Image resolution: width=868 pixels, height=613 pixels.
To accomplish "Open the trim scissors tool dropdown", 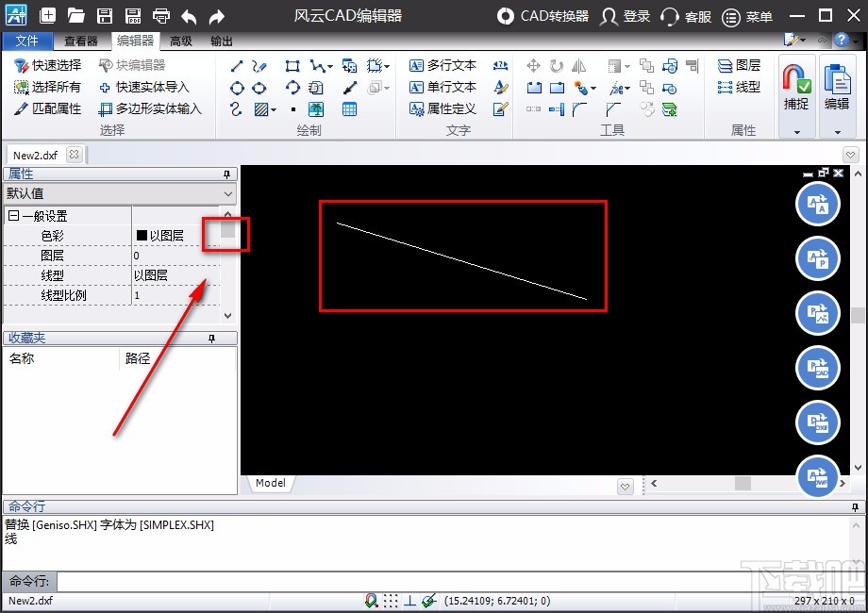I will [627, 88].
